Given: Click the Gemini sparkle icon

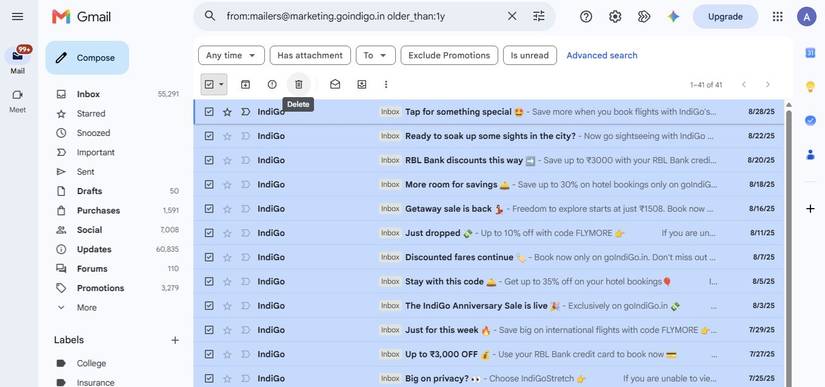Looking at the screenshot, I should (673, 16).
